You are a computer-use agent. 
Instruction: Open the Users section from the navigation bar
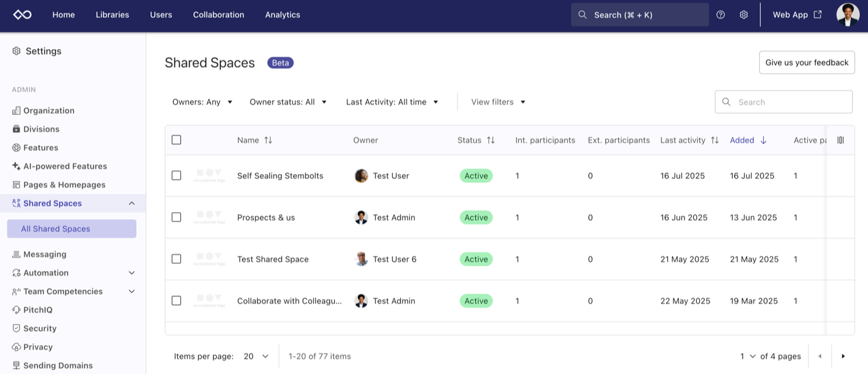tap(161, 14)
